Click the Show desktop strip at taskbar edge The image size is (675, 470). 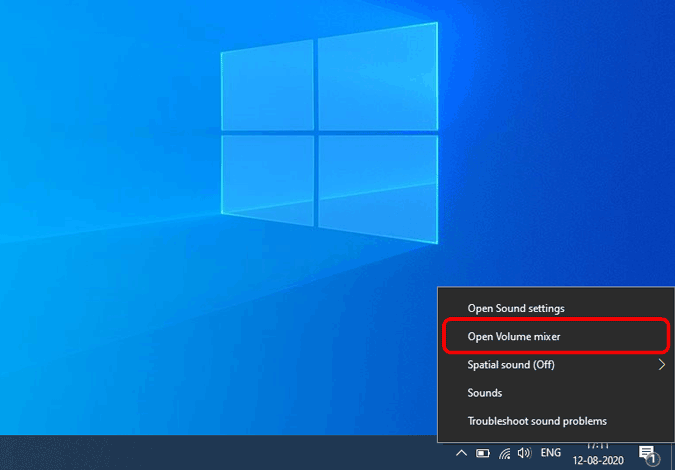click(x=673, y=452)
